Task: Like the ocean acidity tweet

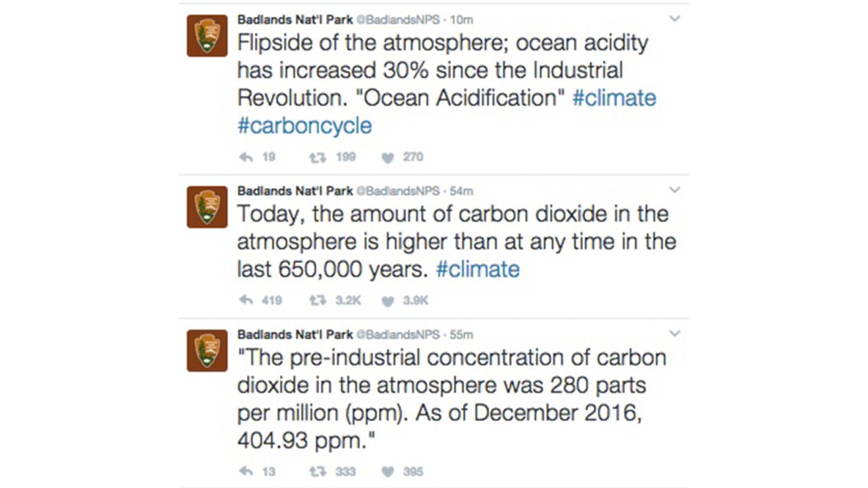Action: pos(387,157)
